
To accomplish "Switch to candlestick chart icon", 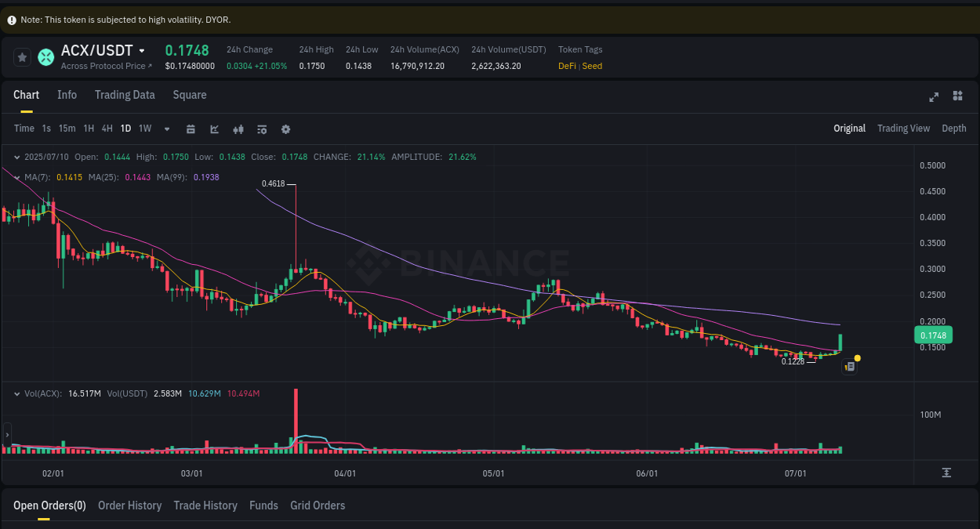I will (238, 129).
